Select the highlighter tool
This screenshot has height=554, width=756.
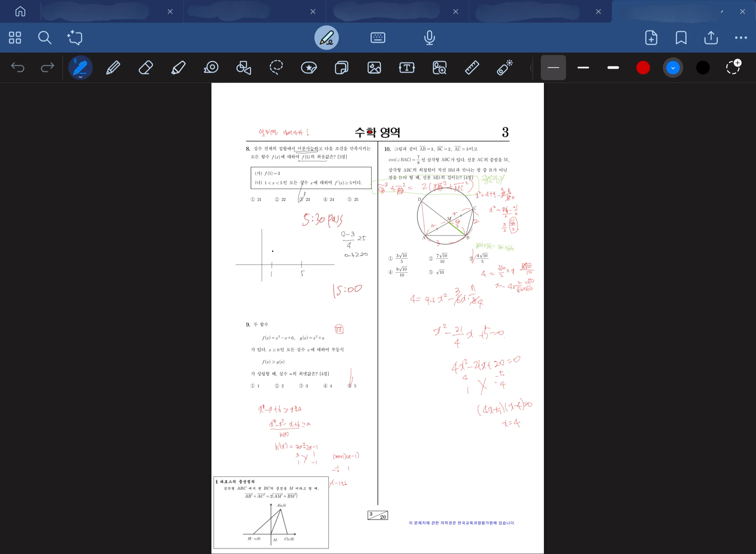click(x=178, y=68)
